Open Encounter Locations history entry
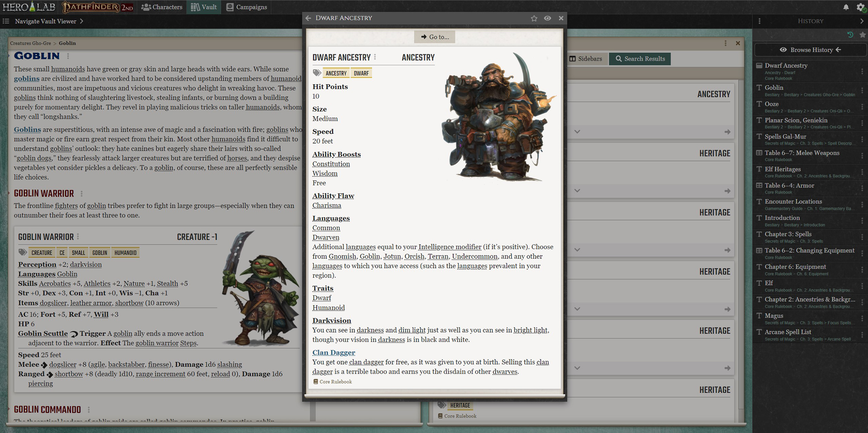868x433 pixels. [x=793, y=202]
